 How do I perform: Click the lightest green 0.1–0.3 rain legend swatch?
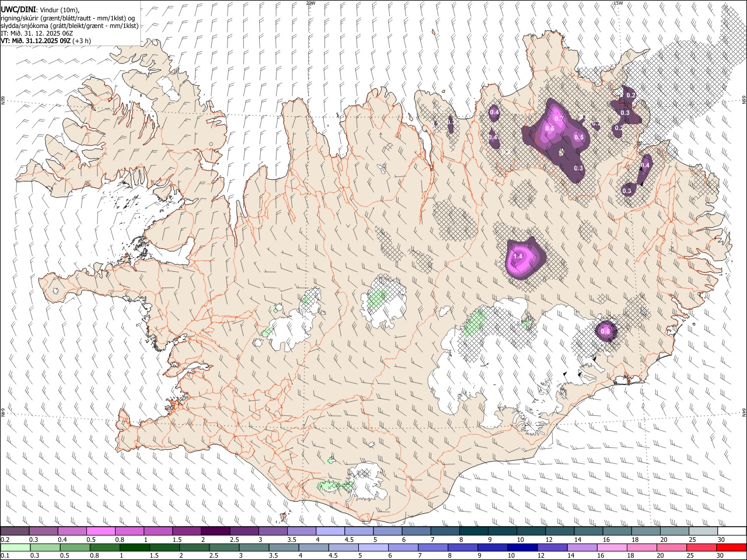pos(15,547)
